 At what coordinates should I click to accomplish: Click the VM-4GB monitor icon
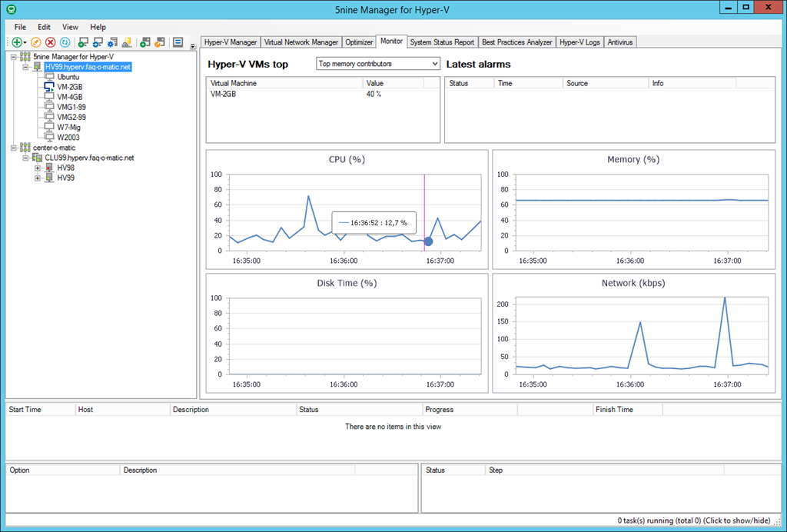point(49,97)
